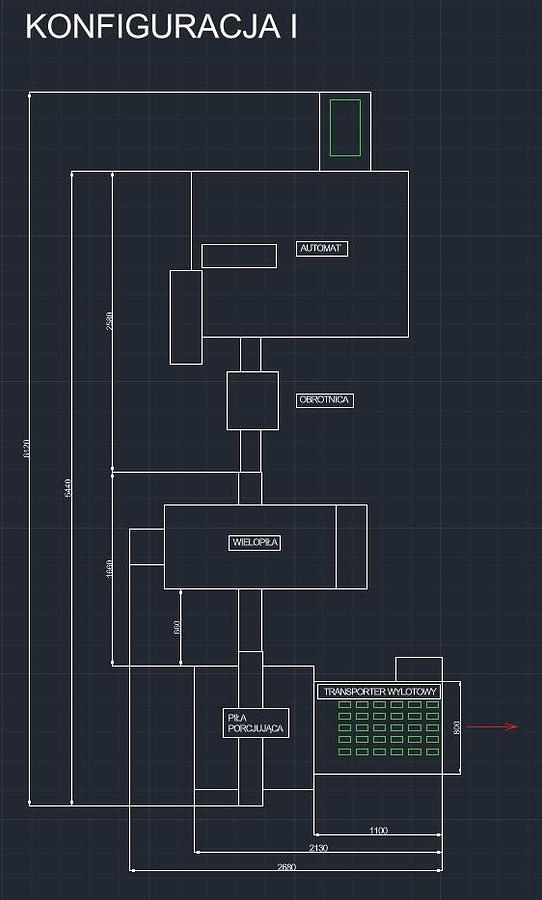Select the 800 dimension on the transporter

[457, 727]
